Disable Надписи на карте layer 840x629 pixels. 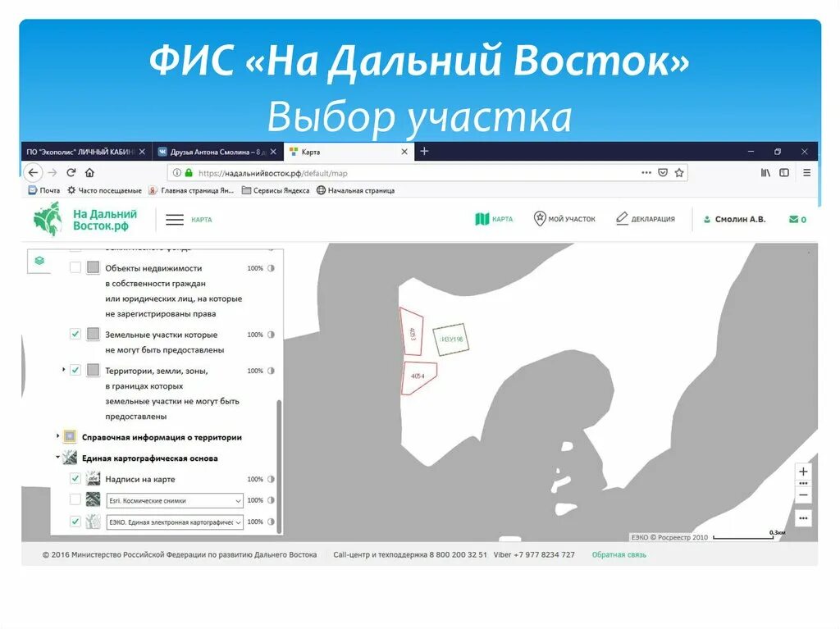click(75, 478)
